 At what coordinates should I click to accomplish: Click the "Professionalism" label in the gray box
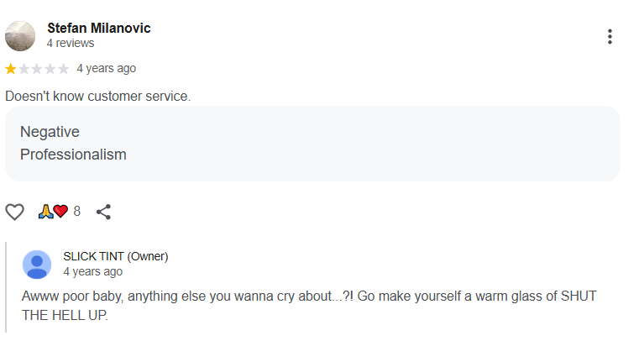[73, 155]
